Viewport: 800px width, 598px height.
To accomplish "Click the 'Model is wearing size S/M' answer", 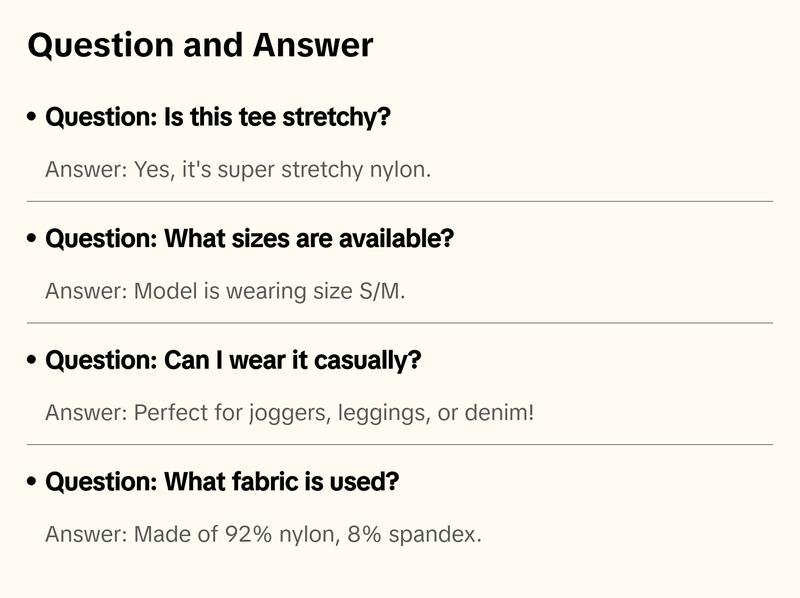I will 225,292.
